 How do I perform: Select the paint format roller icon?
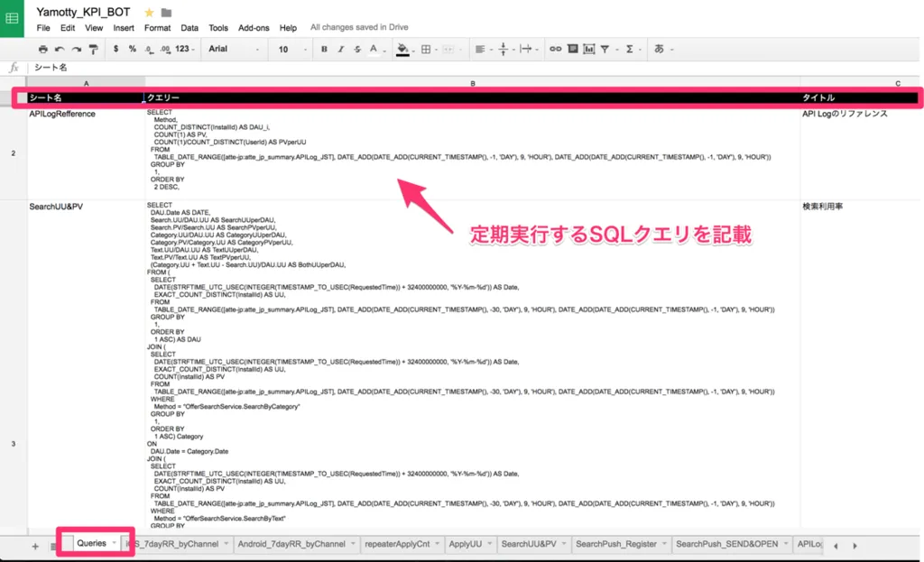pos(93,49)
